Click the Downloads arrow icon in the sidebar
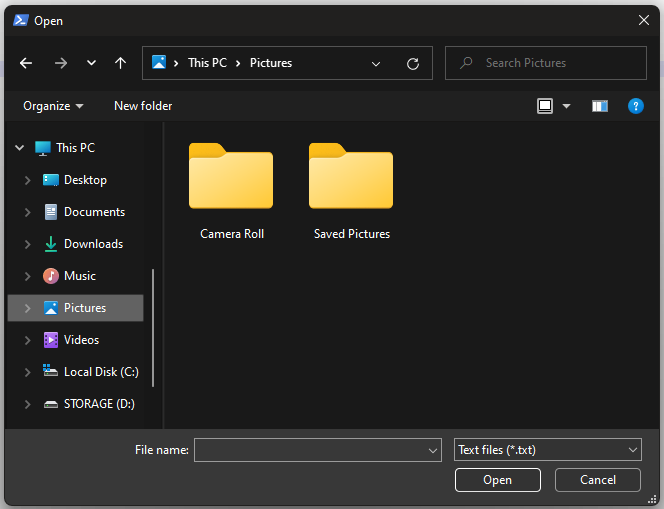 (51, 244)
